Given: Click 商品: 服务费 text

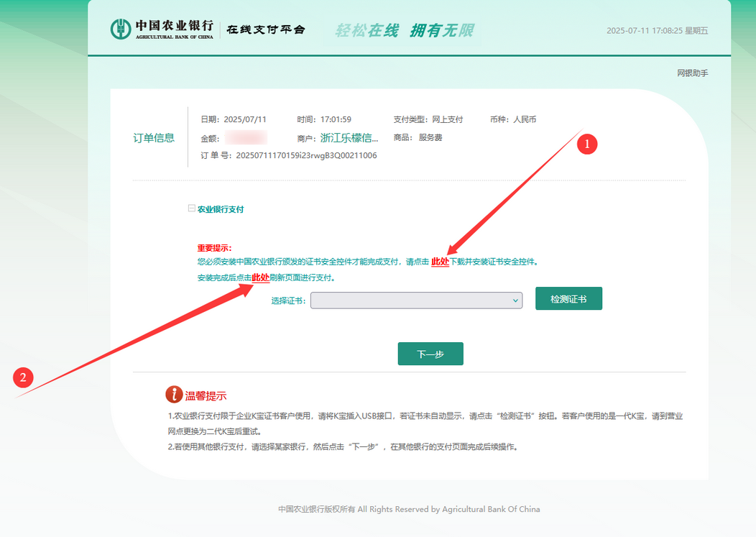Looking at the screenshot, I should (418, 137).
